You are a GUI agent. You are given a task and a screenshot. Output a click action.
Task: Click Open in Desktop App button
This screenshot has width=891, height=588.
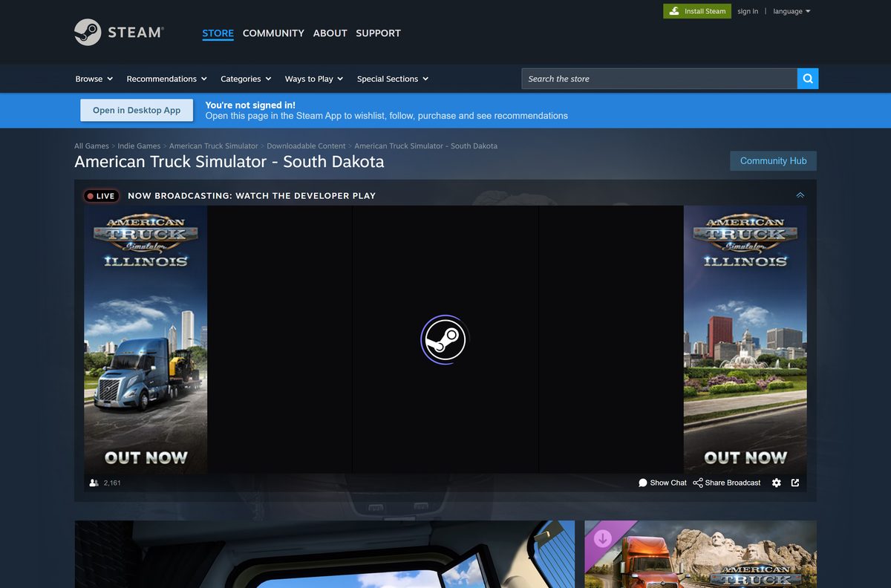click(137, 110)
